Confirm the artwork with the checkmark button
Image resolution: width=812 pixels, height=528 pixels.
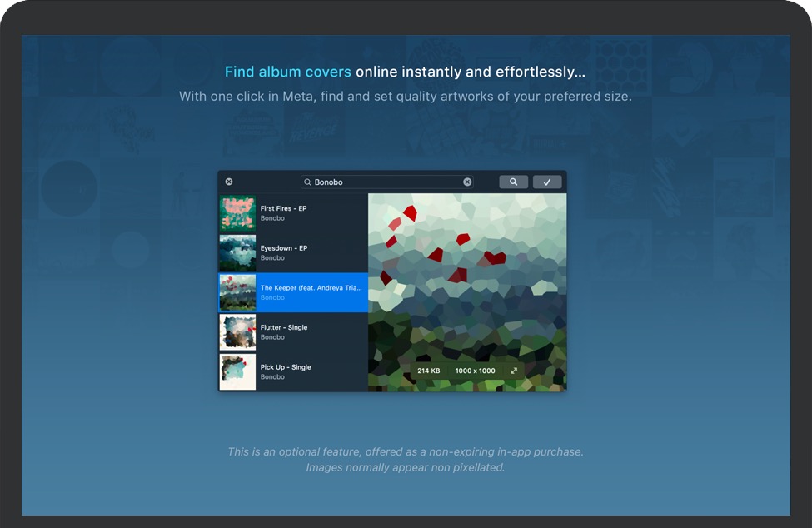(547, 182)
